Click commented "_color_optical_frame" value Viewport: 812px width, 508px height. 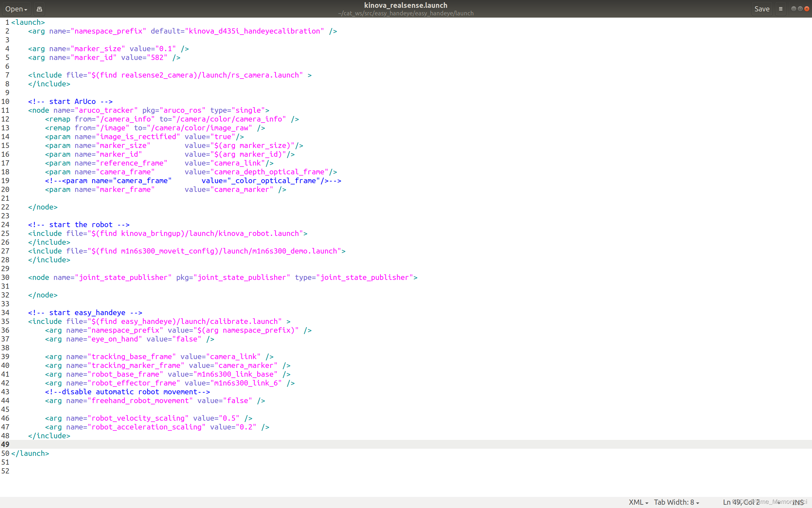click(274, 181)
